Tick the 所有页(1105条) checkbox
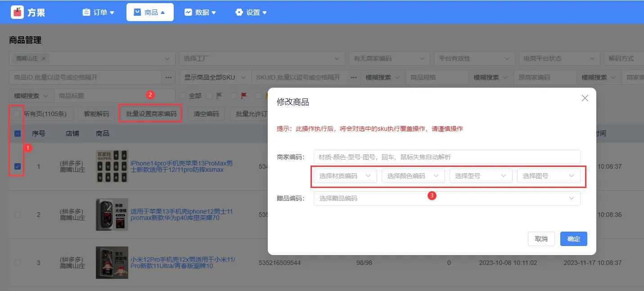This screenshot has height=291, width=644. tap(17, 114)
